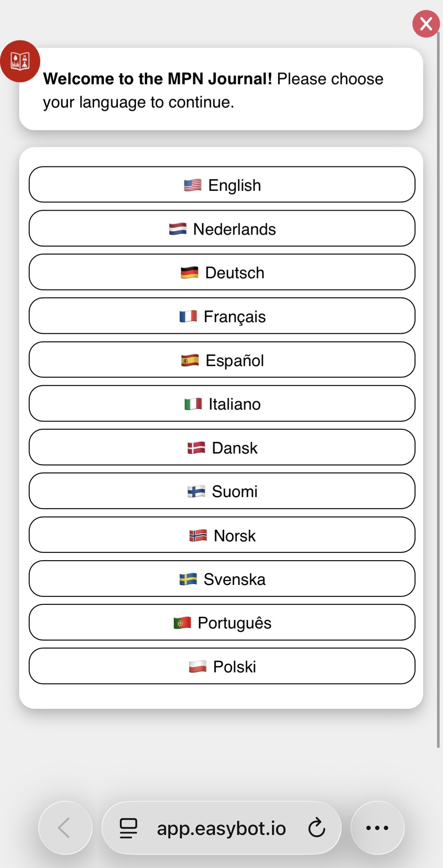Screen dimensions: 443x868
Task: Select Svenska language button
Action: [222, 579]
